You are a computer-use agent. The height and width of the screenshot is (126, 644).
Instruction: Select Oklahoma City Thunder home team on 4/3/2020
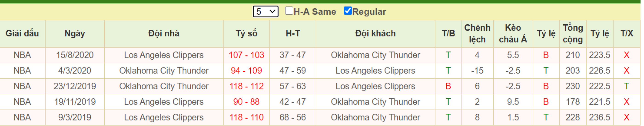coord(164,71)
